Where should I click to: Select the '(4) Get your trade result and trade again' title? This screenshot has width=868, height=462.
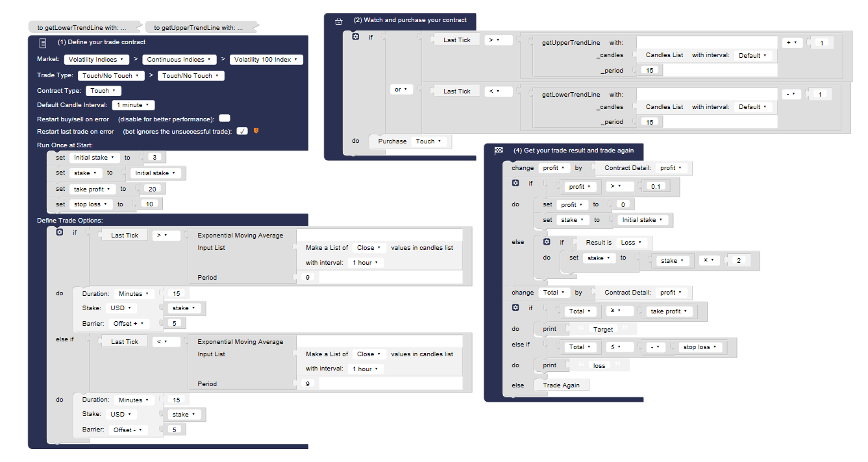click(574, 151)
